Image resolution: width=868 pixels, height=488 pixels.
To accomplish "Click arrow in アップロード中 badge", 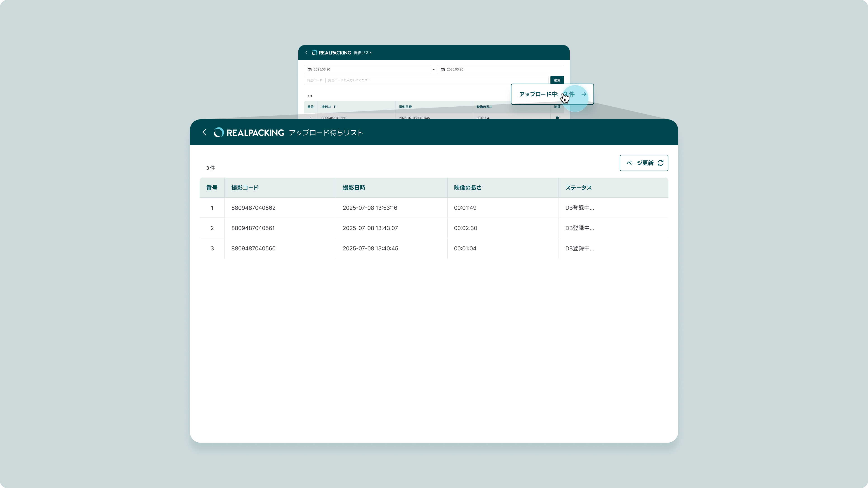I will [x=584, y=94].
